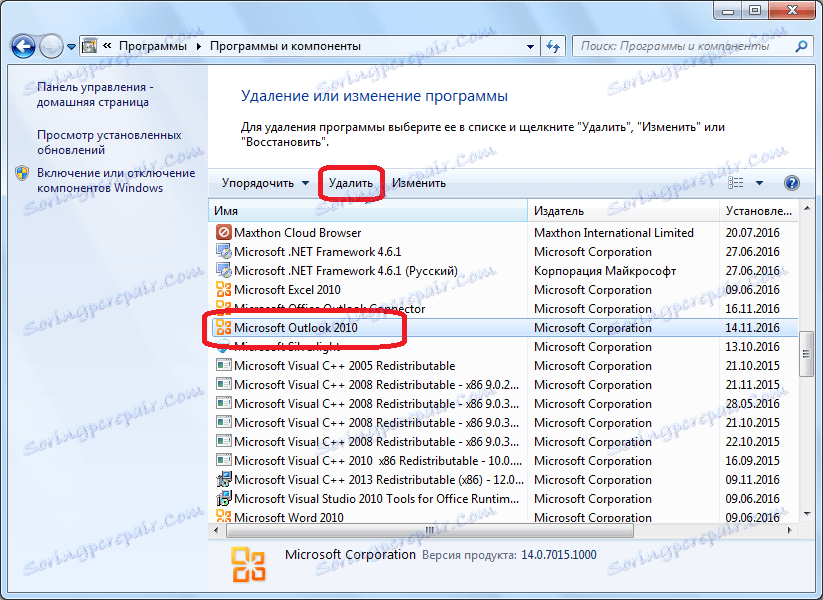Click the Удалить button
The image size is (823, 600).
click(351, 183)
